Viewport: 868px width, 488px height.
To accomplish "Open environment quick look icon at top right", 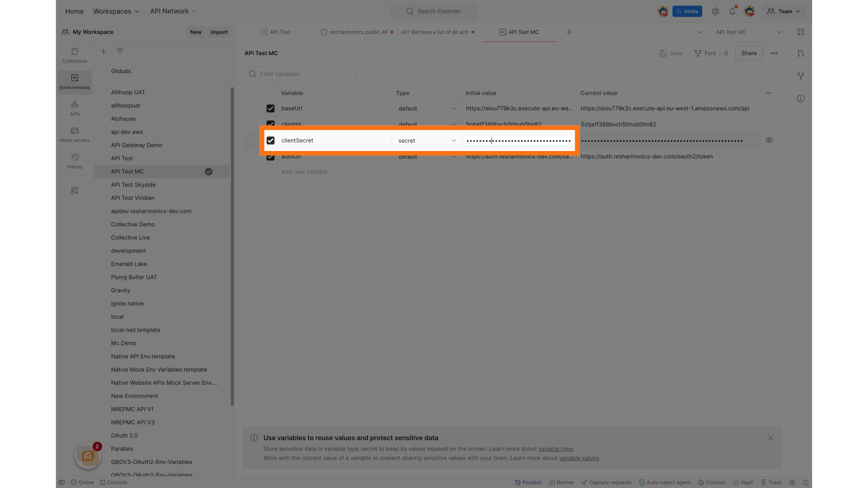I will click(x=801, y=32).
